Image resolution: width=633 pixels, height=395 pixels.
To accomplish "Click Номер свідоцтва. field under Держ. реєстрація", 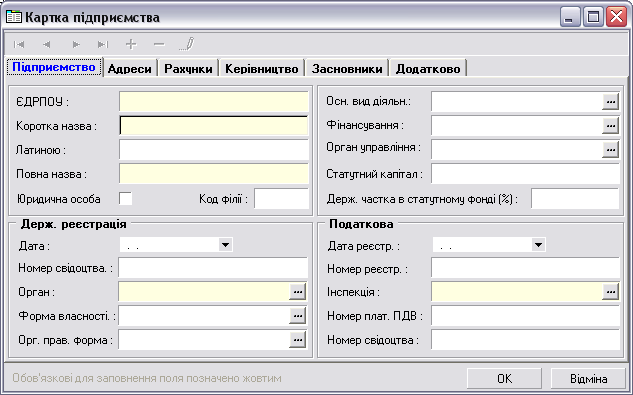I will point(213,268).
